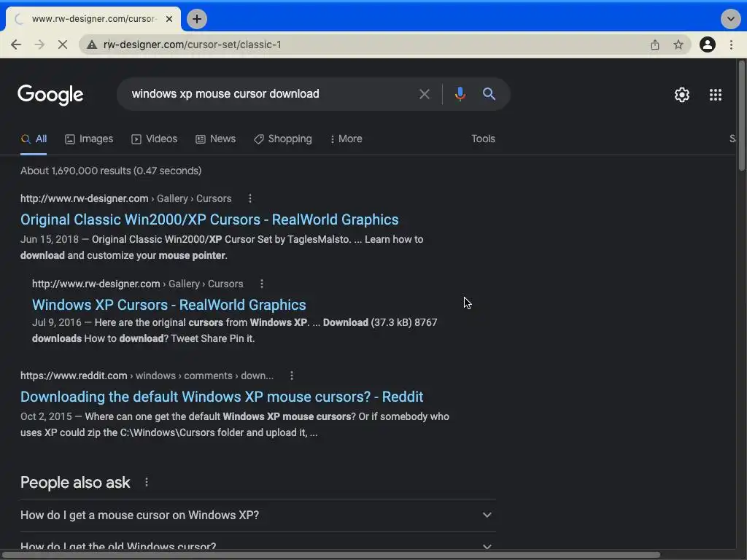Viewport: 747px width, 560px height.
Task: Expand 'How do I get the old Windows cursor?'
Action: [258, 546]
